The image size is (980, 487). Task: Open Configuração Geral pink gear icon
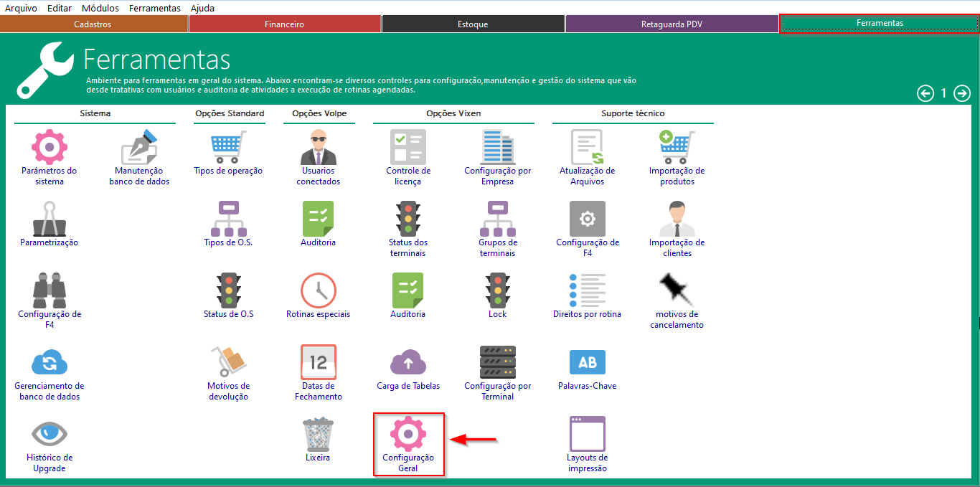[x=407, y=434]
